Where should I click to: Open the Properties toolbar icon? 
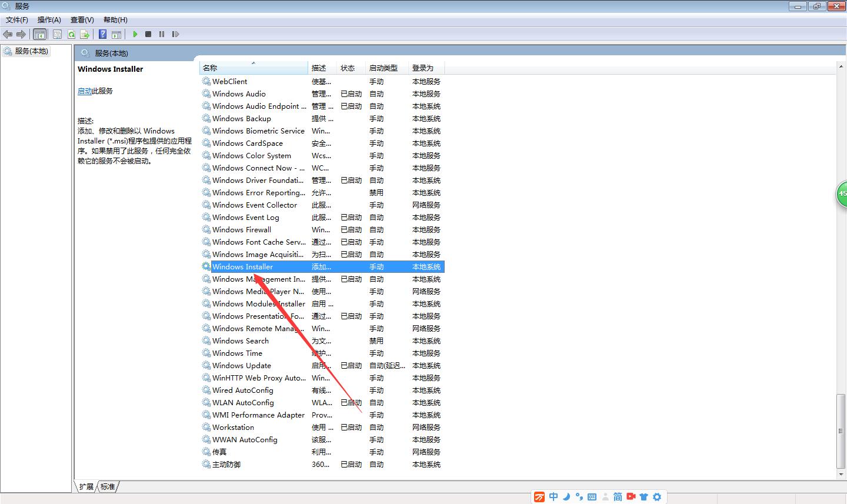tap(57, 34)
